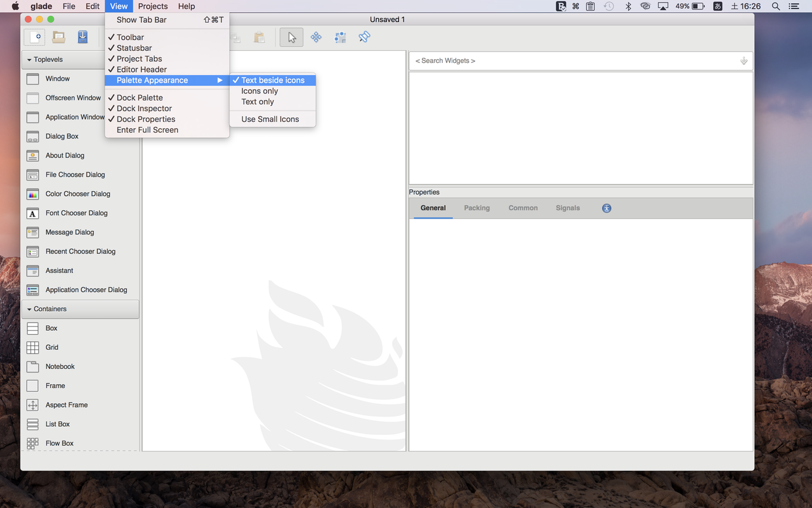Open the Projects menu
Screen dimensions: 812x508
click(152, 6)
